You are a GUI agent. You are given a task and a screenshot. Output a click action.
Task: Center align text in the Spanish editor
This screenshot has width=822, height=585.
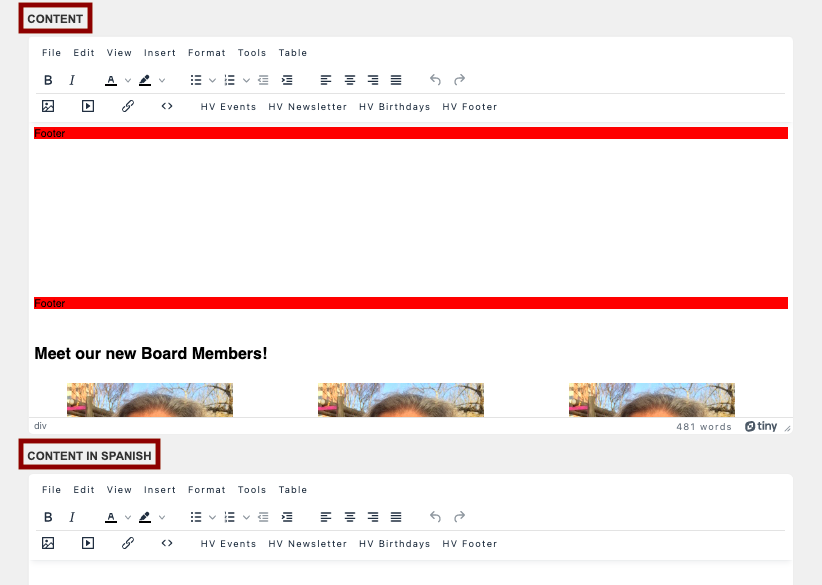(x=350, y=517)
